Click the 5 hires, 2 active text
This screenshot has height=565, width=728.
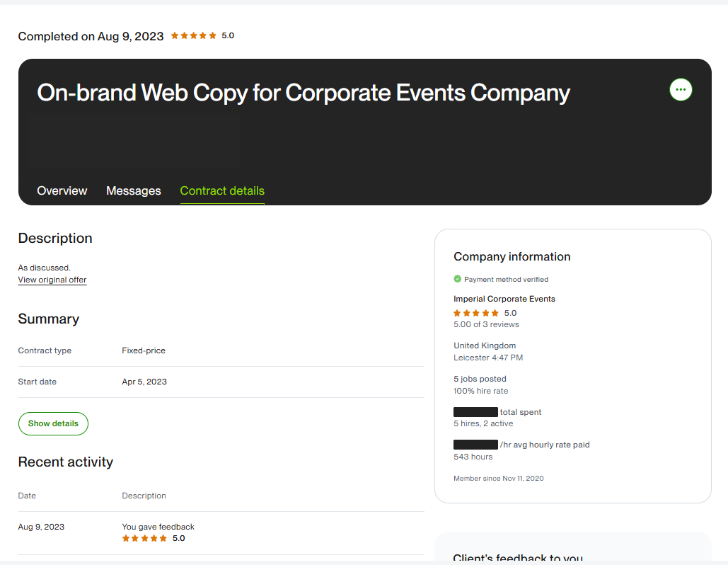pos(483,423)
